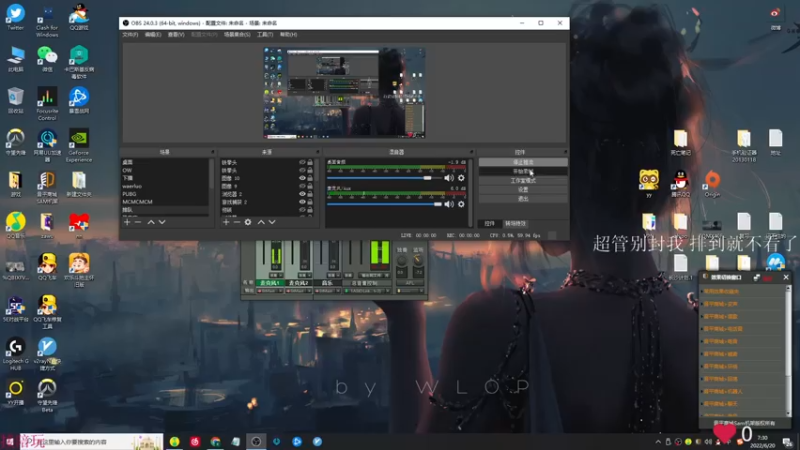This screenshot has width=800, height=450.
Task: Pop out the Mixer dock panel
Action: point(471,152)
